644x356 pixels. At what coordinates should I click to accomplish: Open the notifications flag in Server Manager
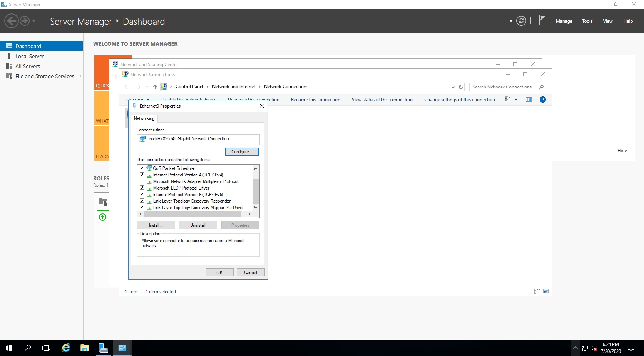542,20
